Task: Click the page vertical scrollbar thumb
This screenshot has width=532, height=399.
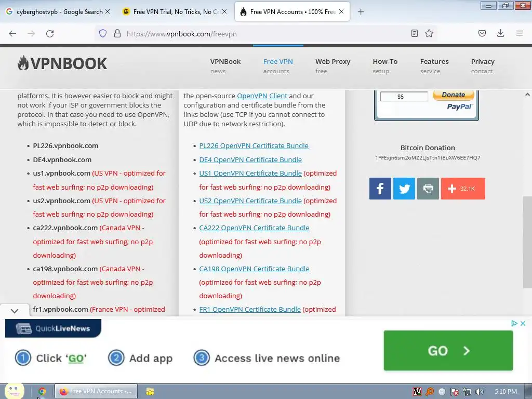Action: click(527, 242)
